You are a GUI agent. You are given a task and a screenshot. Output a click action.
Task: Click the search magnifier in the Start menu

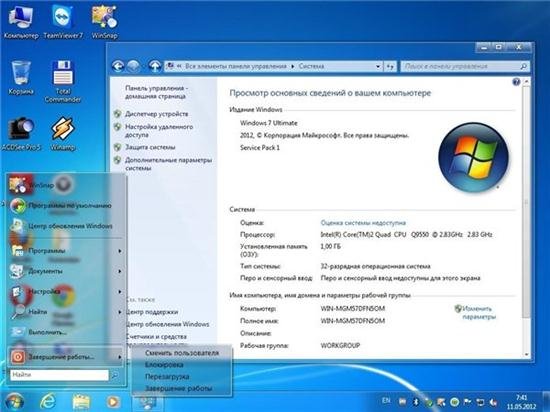click(115, 375)
